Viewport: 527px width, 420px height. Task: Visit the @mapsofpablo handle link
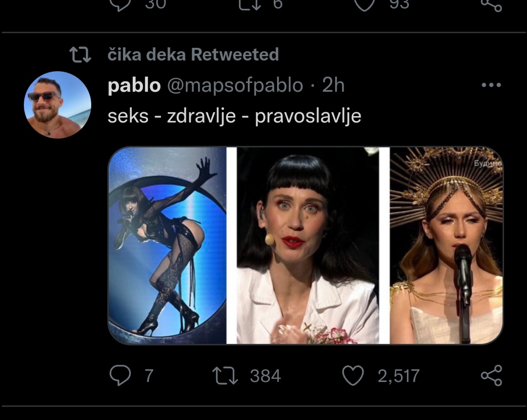click(x=235, y=85)
